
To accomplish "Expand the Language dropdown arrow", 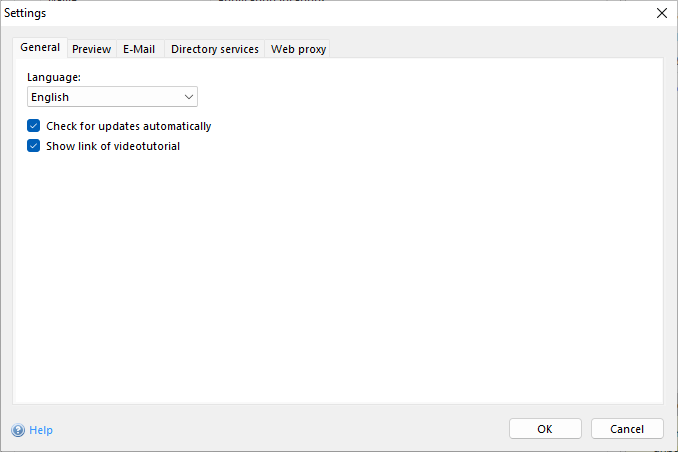I will (189, 97).
